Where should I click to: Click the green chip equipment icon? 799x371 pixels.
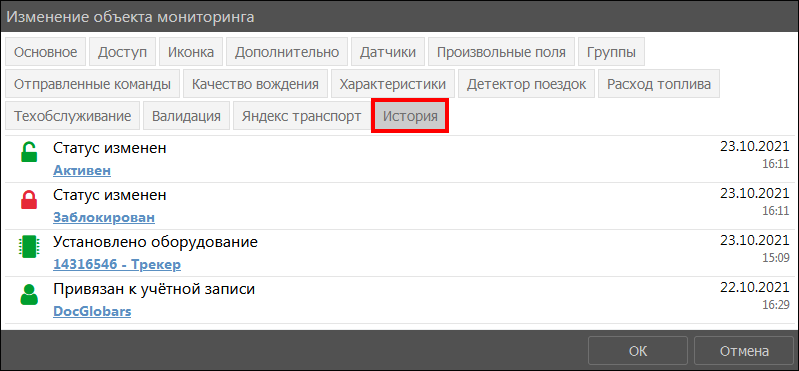29,246
